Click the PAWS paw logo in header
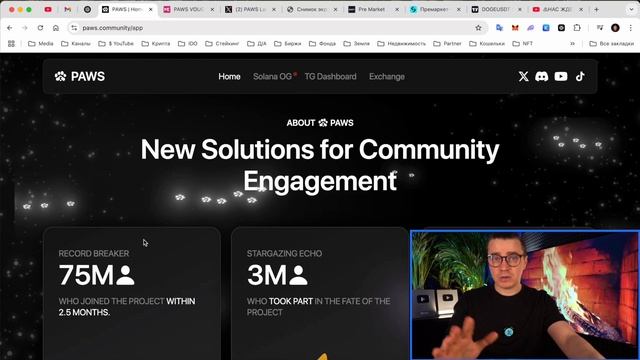Screen dimensions: 640x360 [60, 76]
